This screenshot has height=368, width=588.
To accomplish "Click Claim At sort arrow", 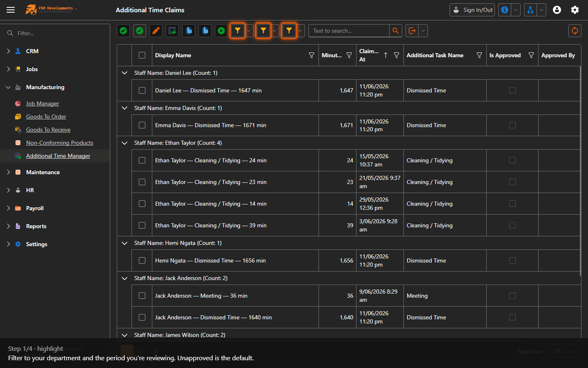I will (385, 55).
